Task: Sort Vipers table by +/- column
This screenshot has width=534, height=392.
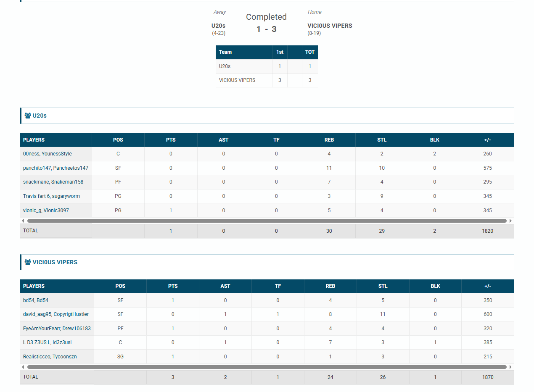Action: tap(487, 286)
